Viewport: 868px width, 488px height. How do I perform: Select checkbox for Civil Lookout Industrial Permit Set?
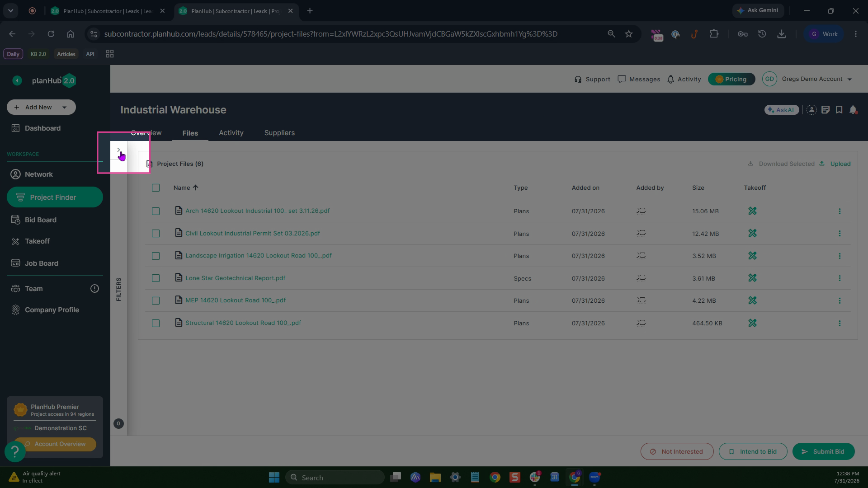tap(156, 233)
